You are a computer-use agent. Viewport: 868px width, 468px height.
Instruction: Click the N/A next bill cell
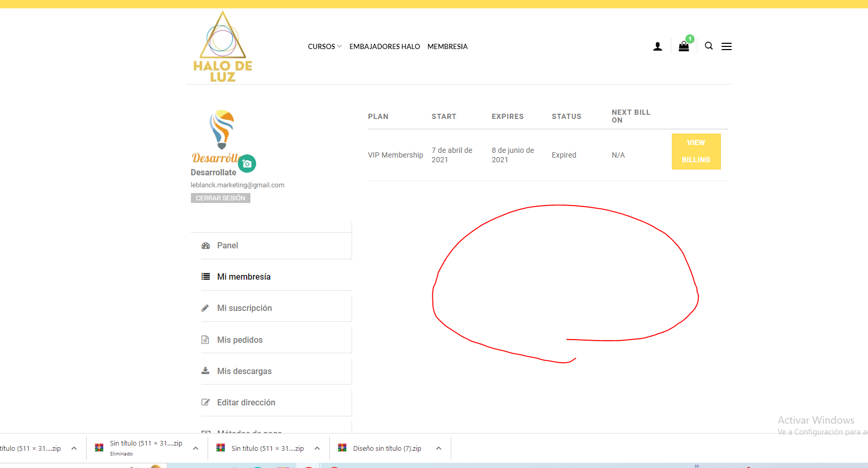click(x=618, y=155)
